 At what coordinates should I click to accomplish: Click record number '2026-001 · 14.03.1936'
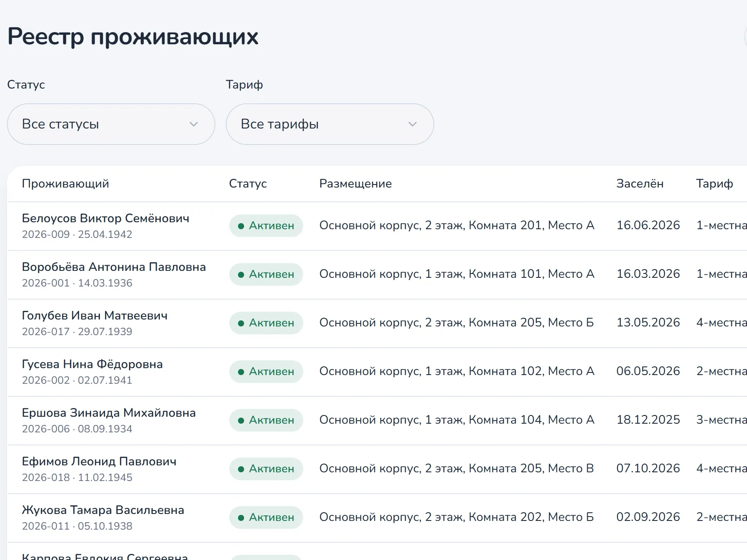coord(77,283)
